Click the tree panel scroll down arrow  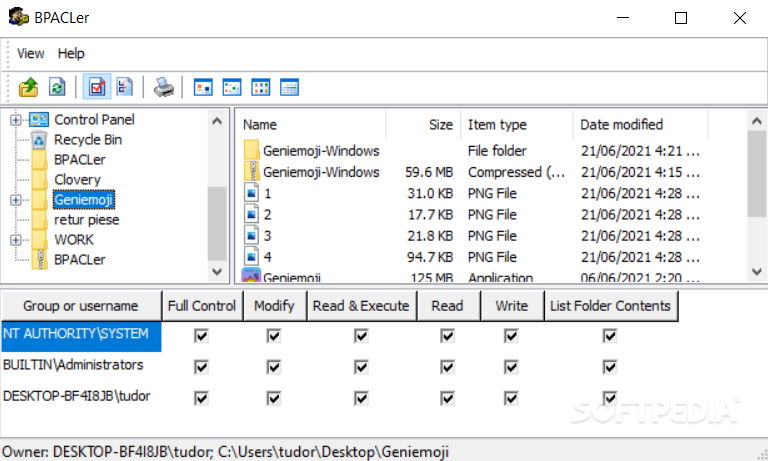pos(217,271)
